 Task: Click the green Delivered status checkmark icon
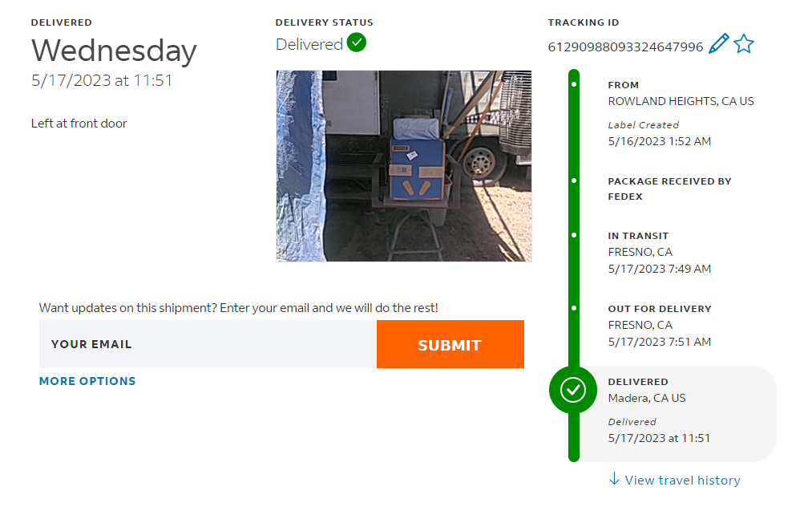tap(357, 43)
